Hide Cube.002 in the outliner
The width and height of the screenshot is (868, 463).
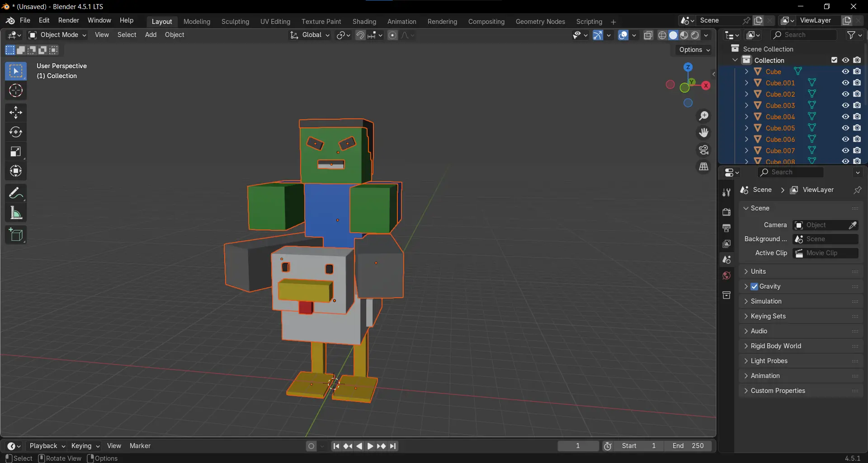coord(845,94)
